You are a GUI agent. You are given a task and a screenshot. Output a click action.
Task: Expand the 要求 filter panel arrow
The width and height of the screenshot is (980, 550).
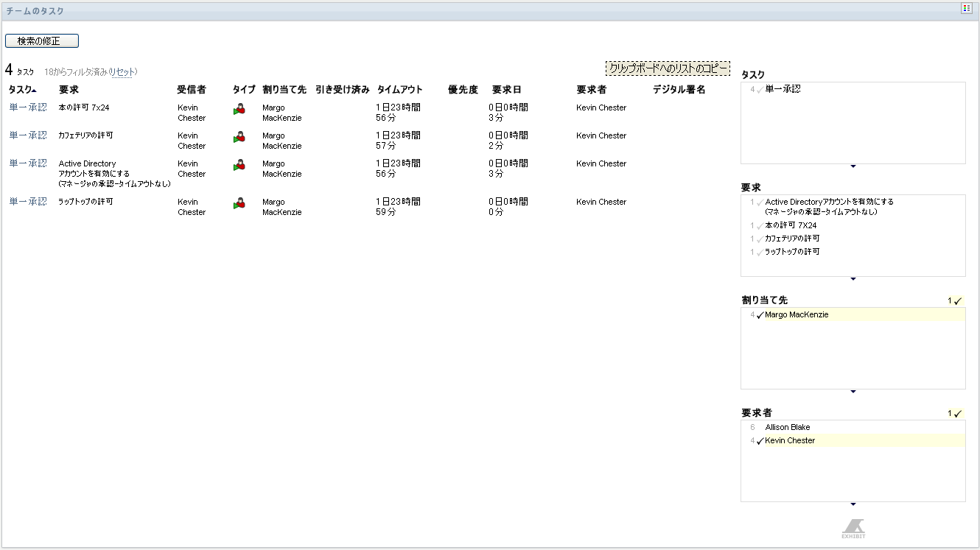[853, 279]
